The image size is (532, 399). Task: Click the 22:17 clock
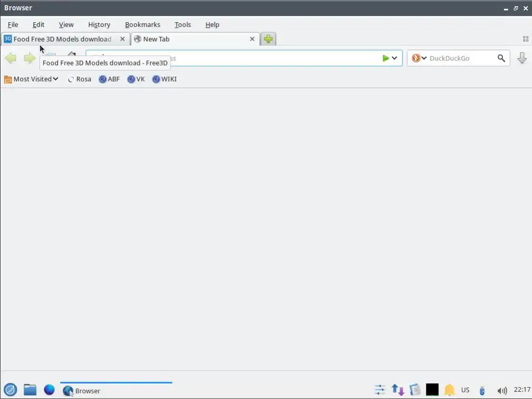click(x=522, y=390)
